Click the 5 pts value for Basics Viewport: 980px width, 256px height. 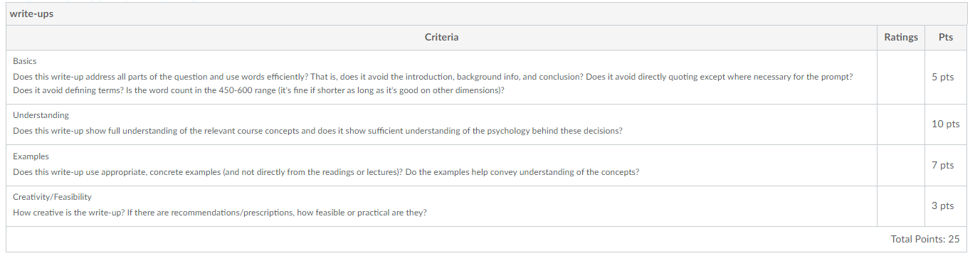pyautogui.click(x=942, y=77)
